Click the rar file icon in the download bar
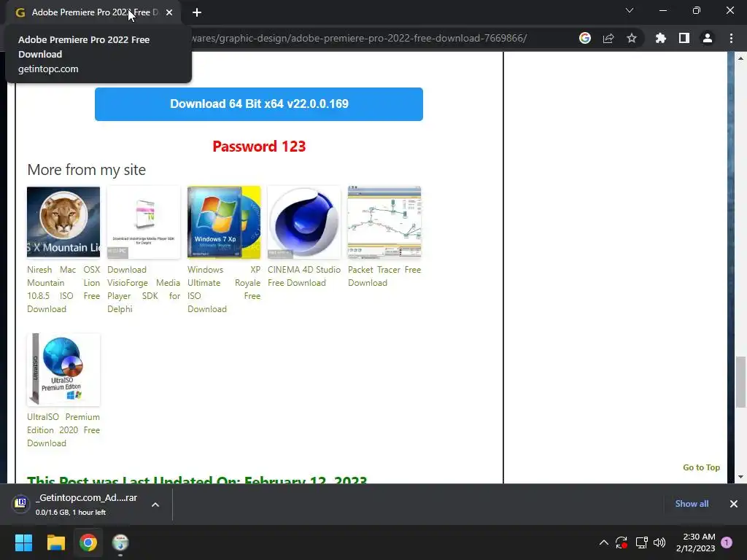This screenshot has width=747, height=560. click(21, 503)
